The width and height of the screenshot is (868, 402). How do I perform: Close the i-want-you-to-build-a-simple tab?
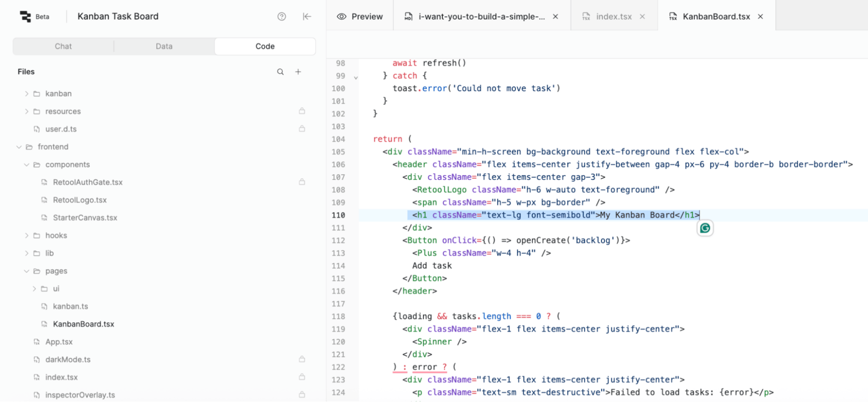[556, 16]
